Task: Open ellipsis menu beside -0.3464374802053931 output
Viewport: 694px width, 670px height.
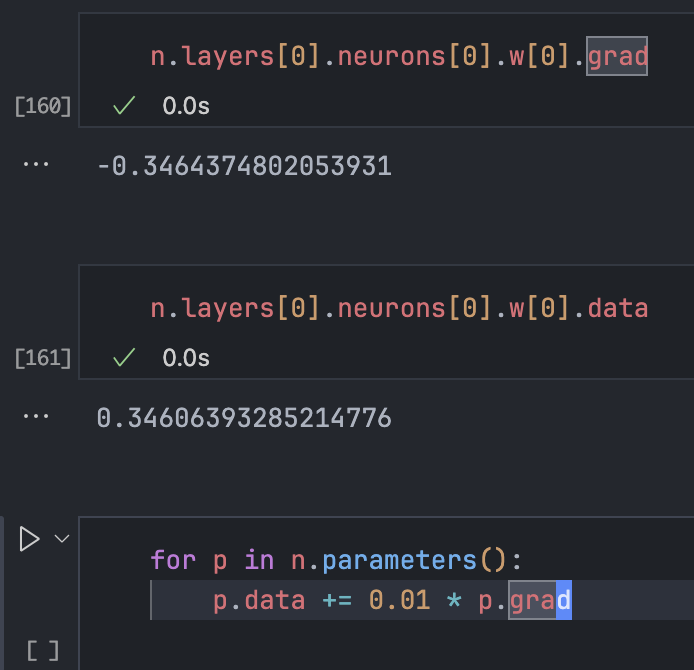Action: (36, 163)
